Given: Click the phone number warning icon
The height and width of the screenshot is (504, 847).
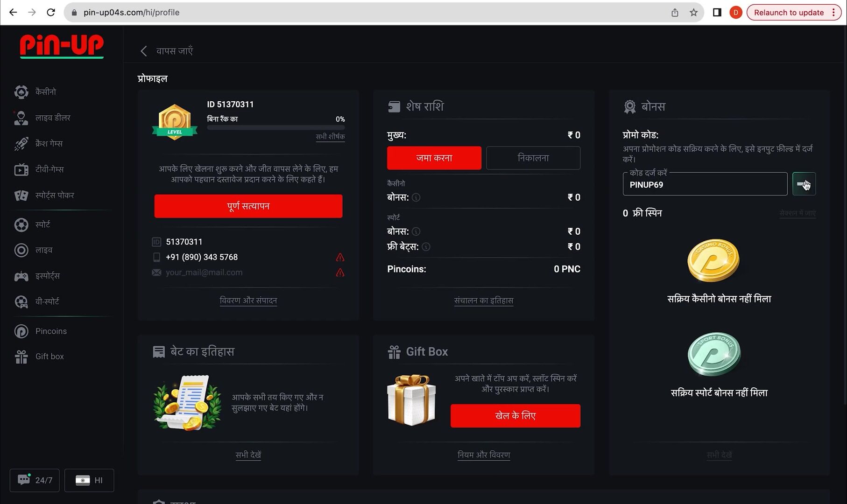Looking at the screenshot, I should 340,258.
